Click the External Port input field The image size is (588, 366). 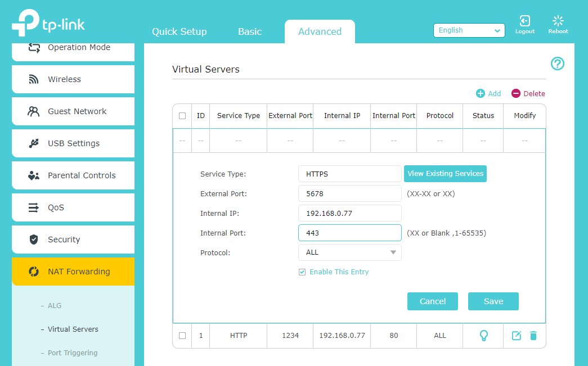coord(349,193)
